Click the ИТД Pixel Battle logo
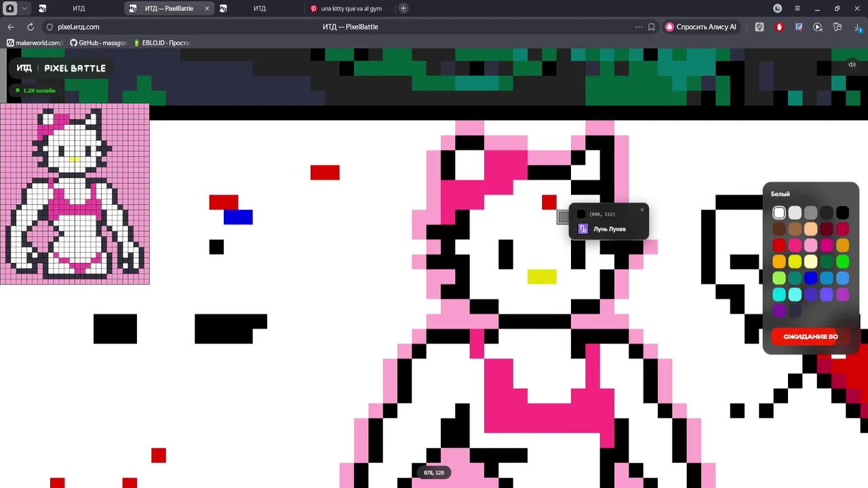Viewport: 868px width, 488px height. [61, 68]
